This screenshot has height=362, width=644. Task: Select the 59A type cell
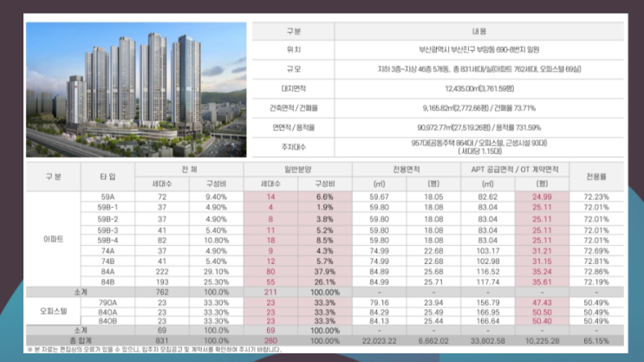pos(107,197)
